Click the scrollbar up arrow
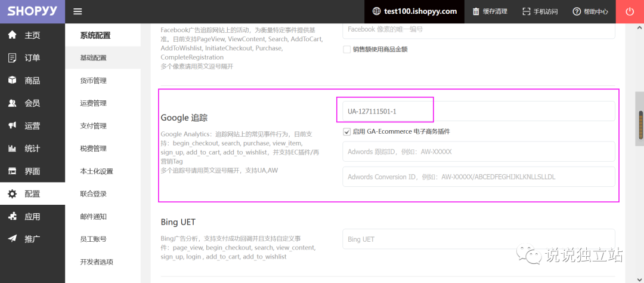644x283 pixels. [x=640, y=28]
